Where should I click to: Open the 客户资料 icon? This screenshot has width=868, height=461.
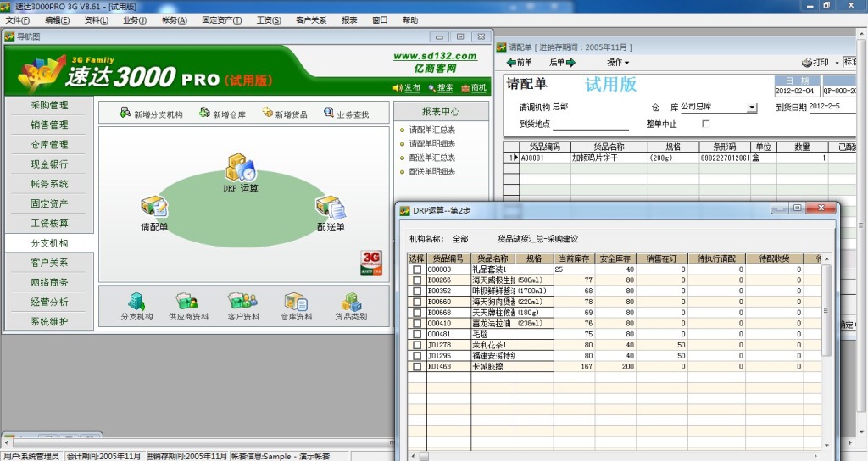click(243, 301)
